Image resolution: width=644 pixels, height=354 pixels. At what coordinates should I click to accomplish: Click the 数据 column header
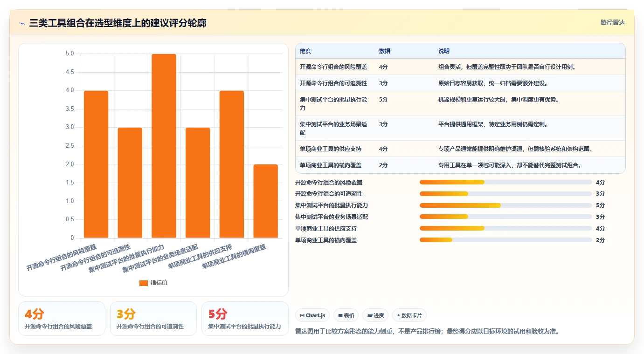point(385,51)
